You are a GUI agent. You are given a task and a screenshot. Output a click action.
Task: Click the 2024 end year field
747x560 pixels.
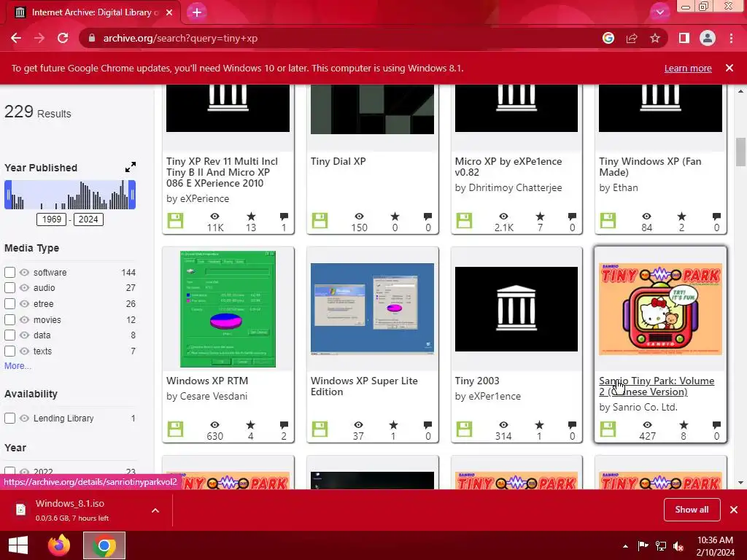click(88, 219)
